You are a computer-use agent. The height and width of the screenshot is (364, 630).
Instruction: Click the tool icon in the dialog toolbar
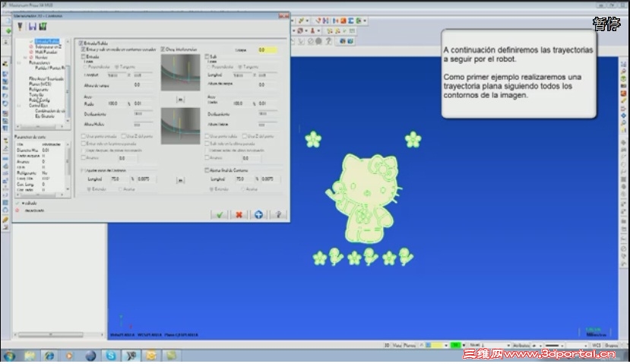[20, 27]
